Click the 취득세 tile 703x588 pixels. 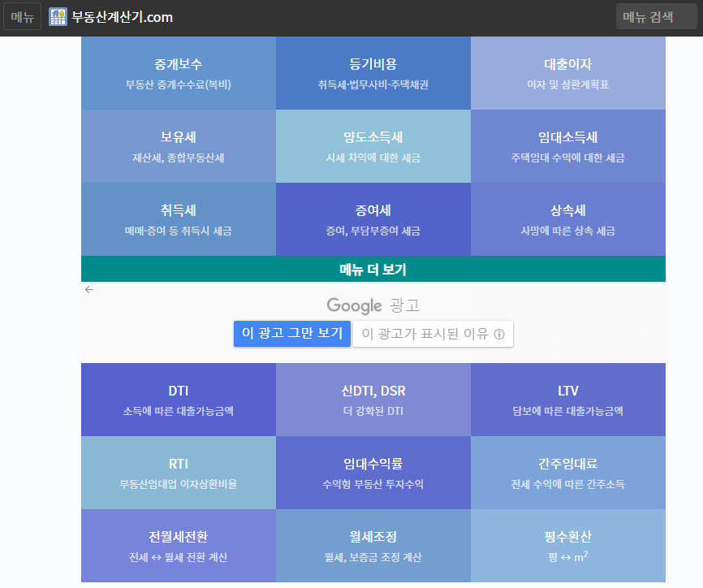[x=178, y=219]
